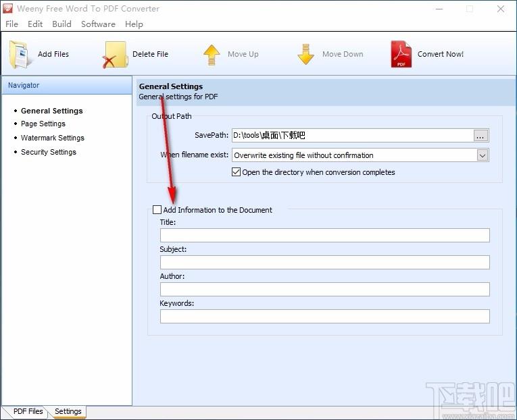Viewport: 517px width, 420px height.
Task: Click the Output Path group label
Action: point(172,116)
